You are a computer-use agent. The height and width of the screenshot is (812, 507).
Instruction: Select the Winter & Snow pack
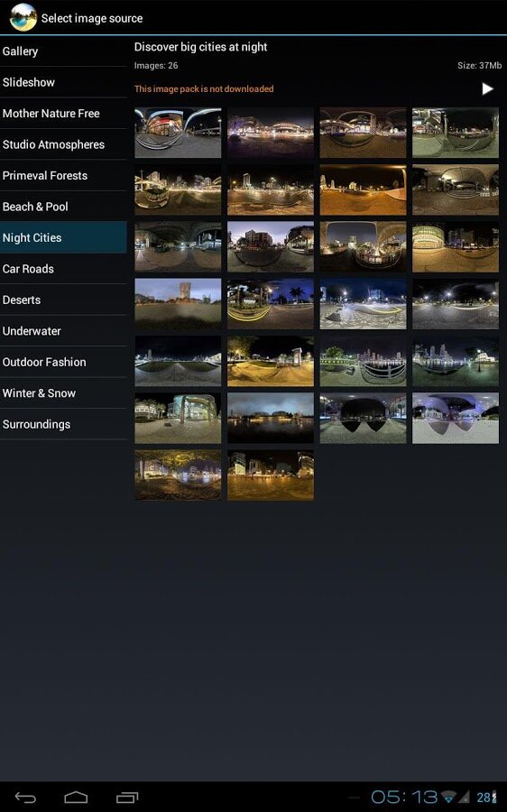pos(63,392)
